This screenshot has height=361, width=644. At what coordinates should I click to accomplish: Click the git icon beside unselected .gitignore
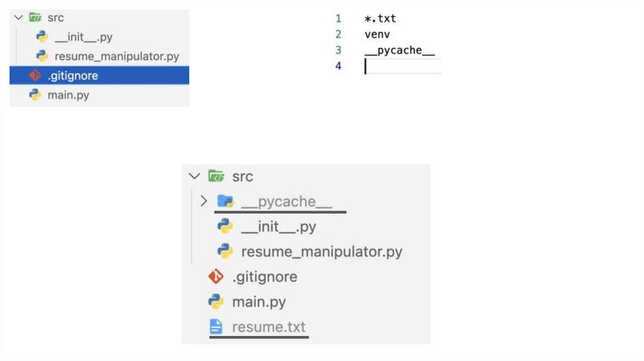tap(216, 277)
